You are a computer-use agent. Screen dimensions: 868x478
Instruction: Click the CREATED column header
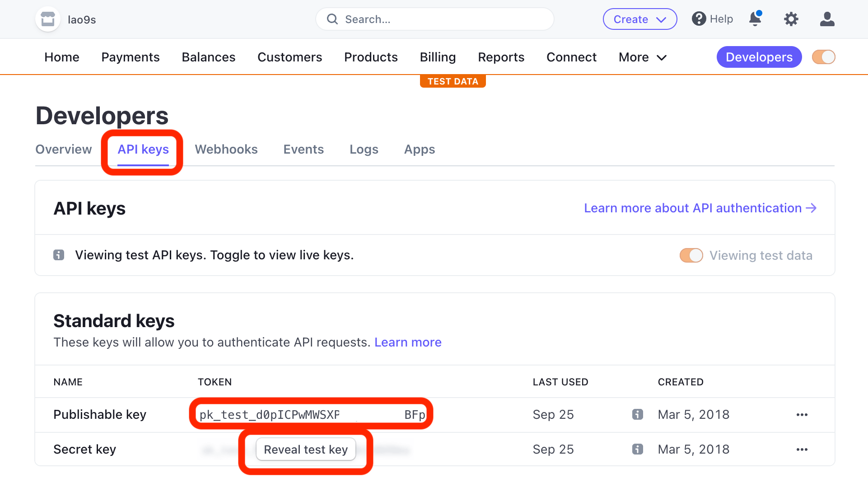coord(681,382)
